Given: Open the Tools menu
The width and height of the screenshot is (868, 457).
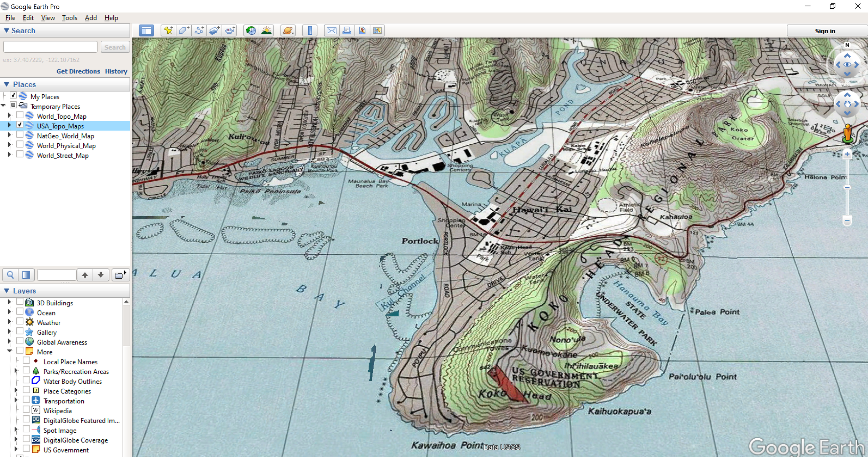Looking at the screenshot, I should (x=69, y=18).
